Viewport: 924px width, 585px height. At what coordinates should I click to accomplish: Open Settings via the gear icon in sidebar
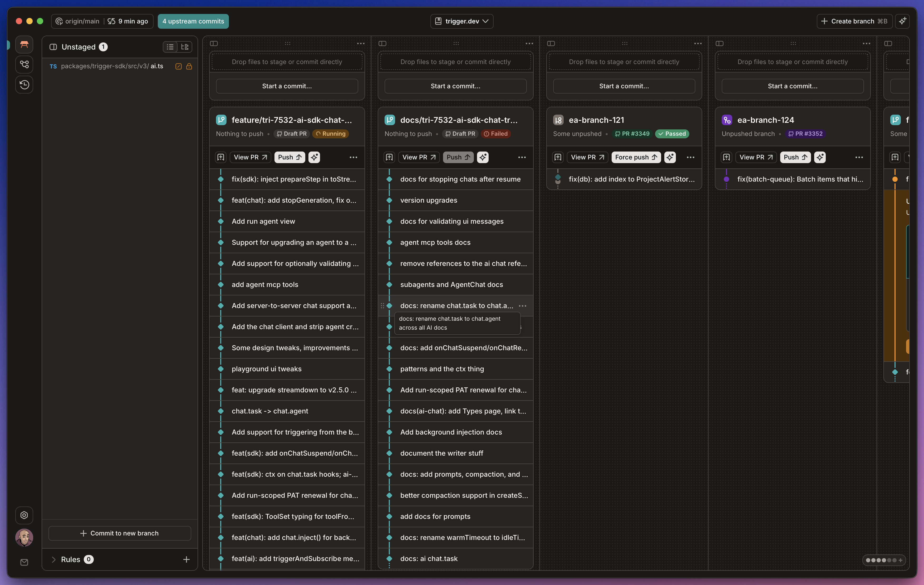tap(24, 515)
